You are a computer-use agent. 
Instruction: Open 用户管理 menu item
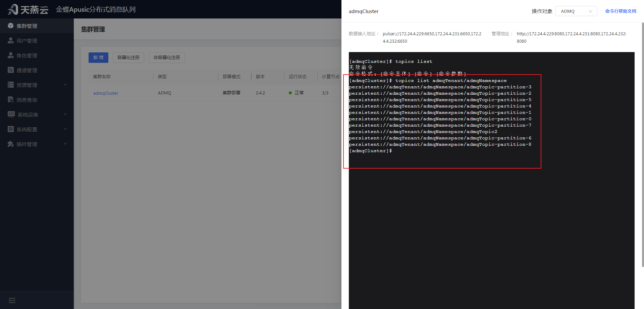tap(37, 41)
